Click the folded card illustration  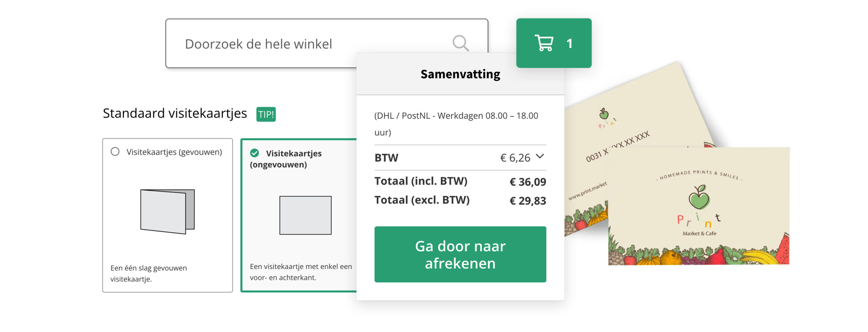coord(167,211)
